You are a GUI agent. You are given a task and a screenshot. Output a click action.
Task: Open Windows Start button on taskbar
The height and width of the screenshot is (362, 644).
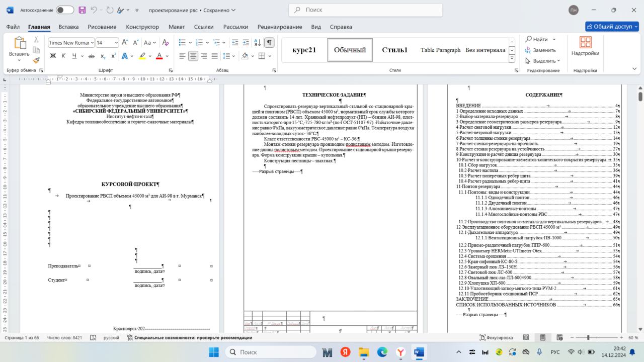coord(214,352)
